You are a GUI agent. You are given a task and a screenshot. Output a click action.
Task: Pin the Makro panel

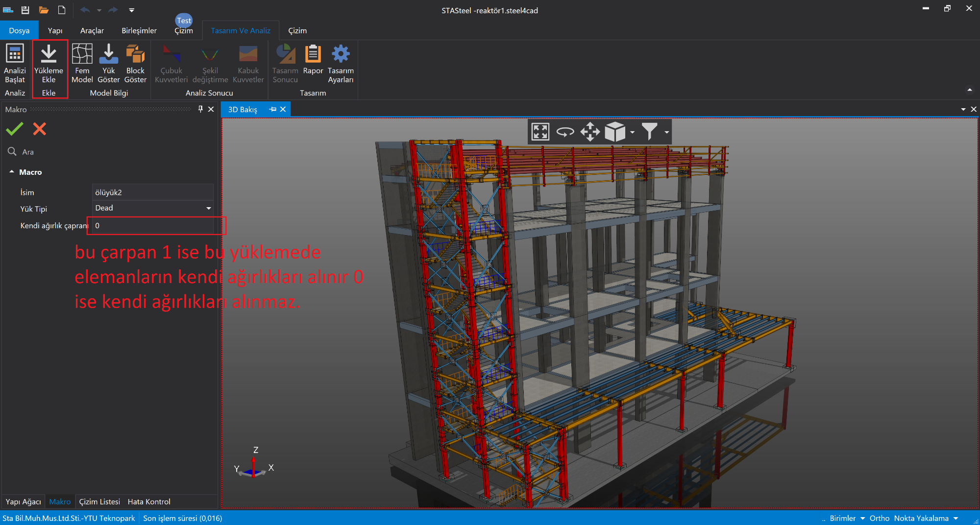200,109
